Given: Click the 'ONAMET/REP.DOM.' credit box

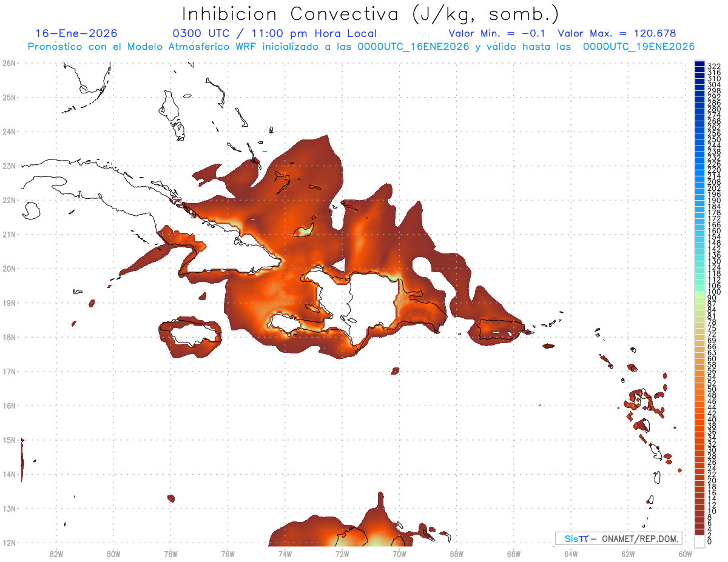Looking at the screenshot, I should coord(619,538).
